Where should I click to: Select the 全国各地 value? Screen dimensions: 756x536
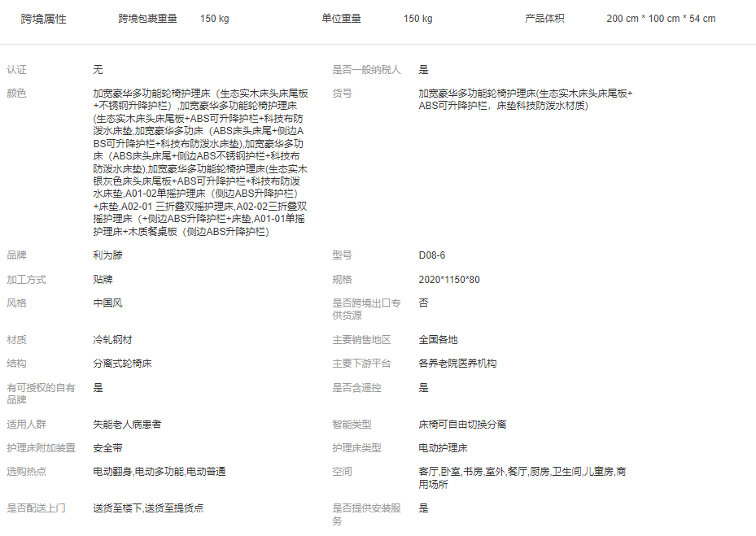pyautogui.click(x=438, y=340)
